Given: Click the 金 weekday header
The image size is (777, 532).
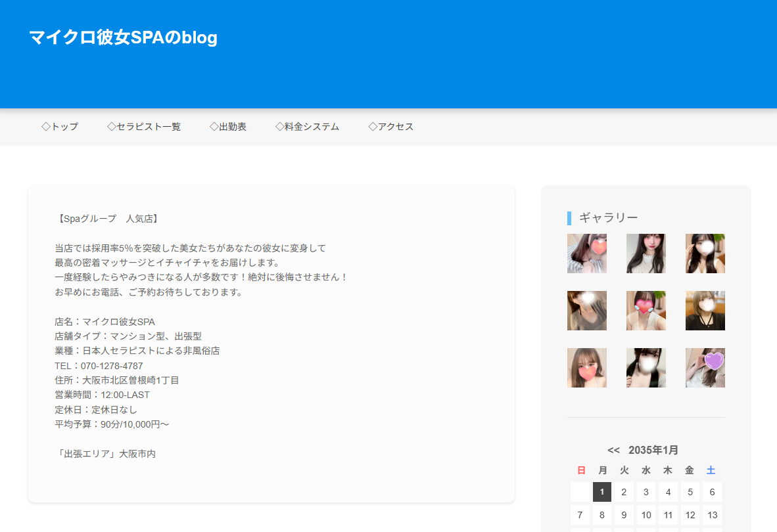Looking at the screenshot, I should pos(690,470).
